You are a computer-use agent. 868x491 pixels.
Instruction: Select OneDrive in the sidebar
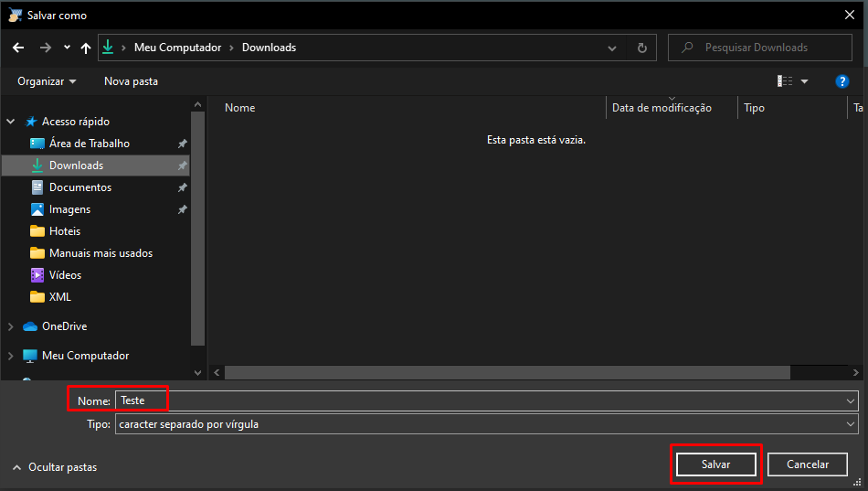[x=64, y=326]
